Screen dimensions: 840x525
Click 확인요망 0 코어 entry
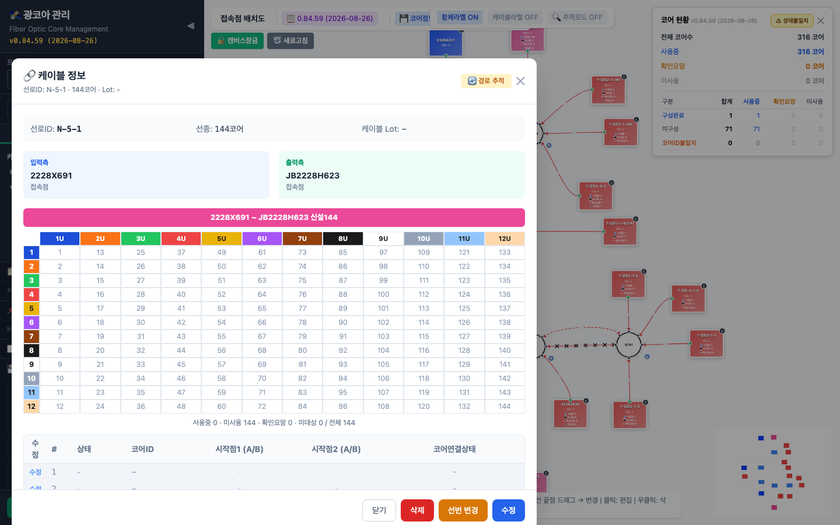(742, 66)
